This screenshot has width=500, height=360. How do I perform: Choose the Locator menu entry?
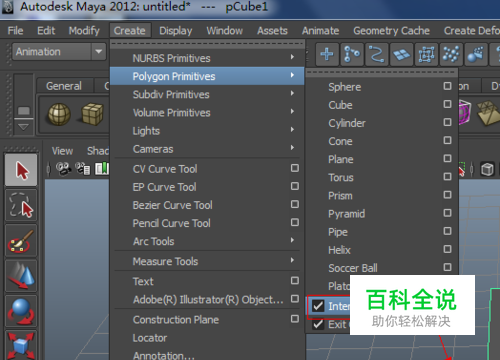pos(150,338)
